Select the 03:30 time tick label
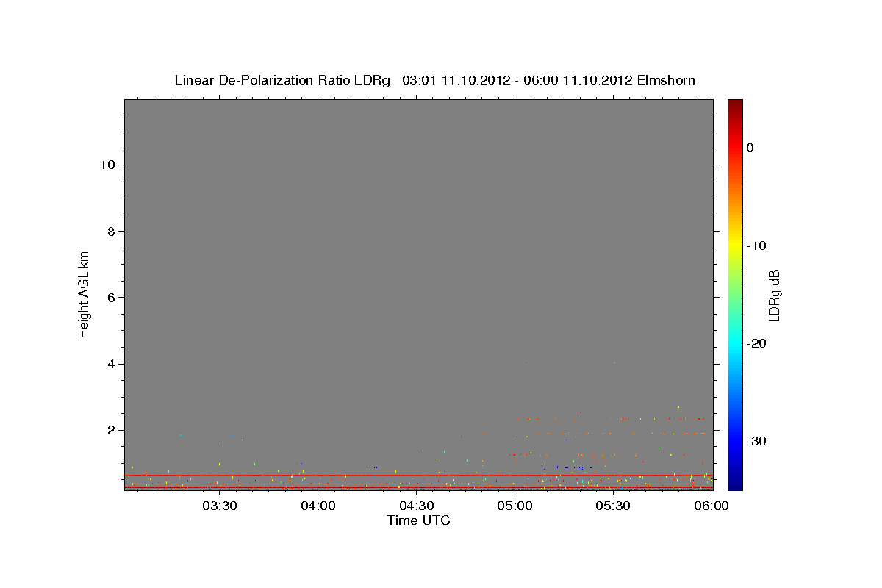 point(220,506)
